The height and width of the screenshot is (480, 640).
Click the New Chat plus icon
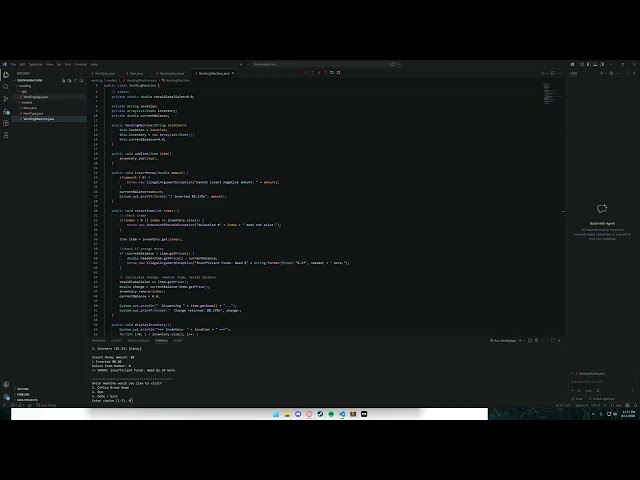click(x=601, y=73)
